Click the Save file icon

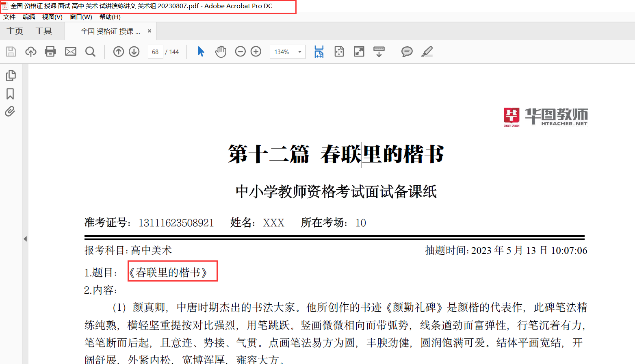tap(11, 52)
